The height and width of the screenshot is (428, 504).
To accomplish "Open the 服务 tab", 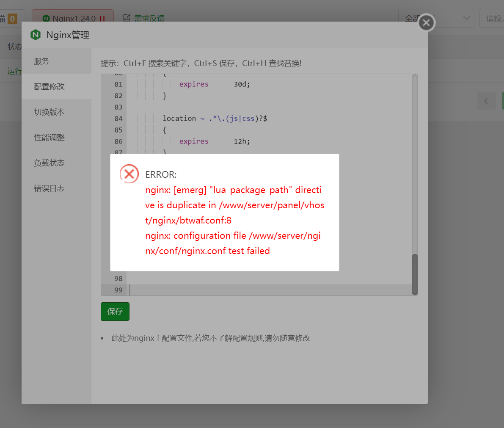I will tap(57, 61).
